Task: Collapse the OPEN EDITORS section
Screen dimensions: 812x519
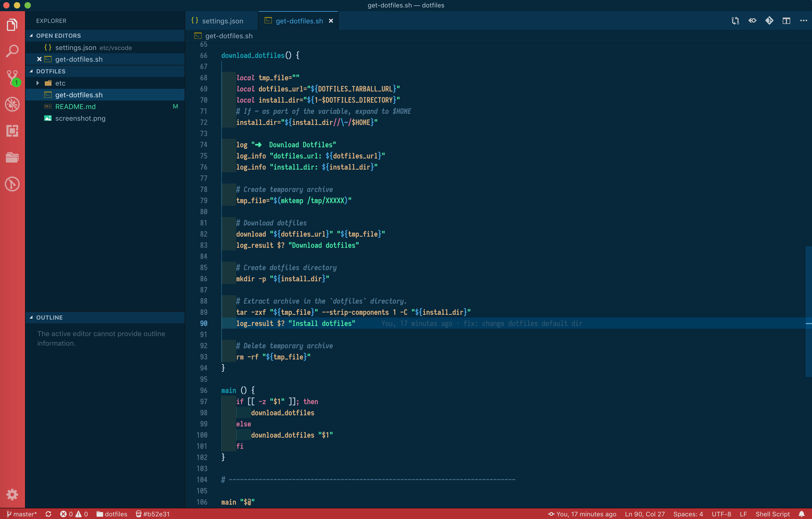Action: pos(58,36)
